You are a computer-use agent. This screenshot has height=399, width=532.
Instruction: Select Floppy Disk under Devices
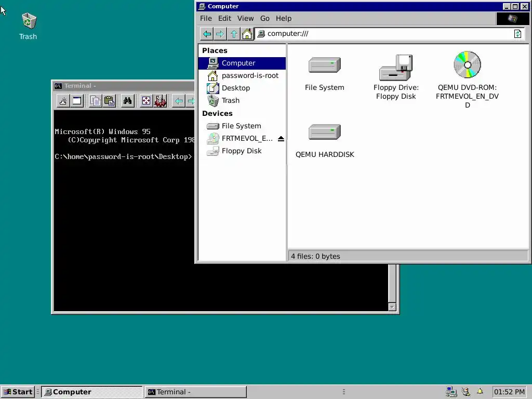point(242,151)
